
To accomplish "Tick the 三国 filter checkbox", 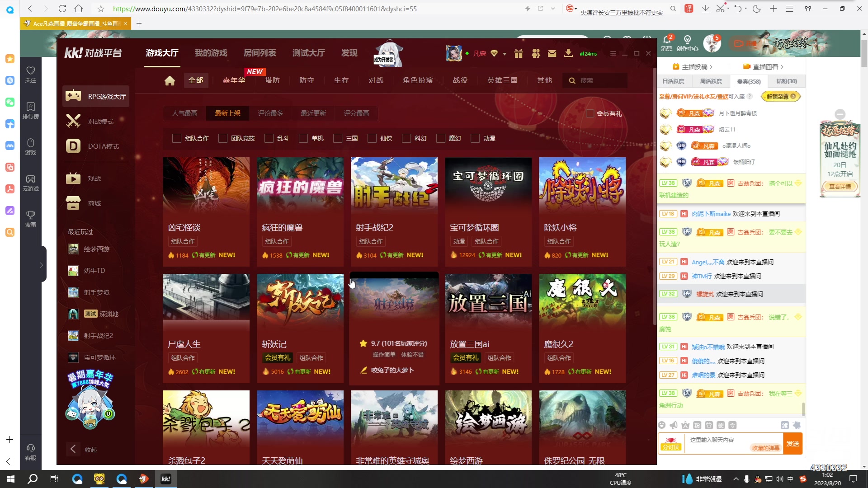I will click(338, 138).
